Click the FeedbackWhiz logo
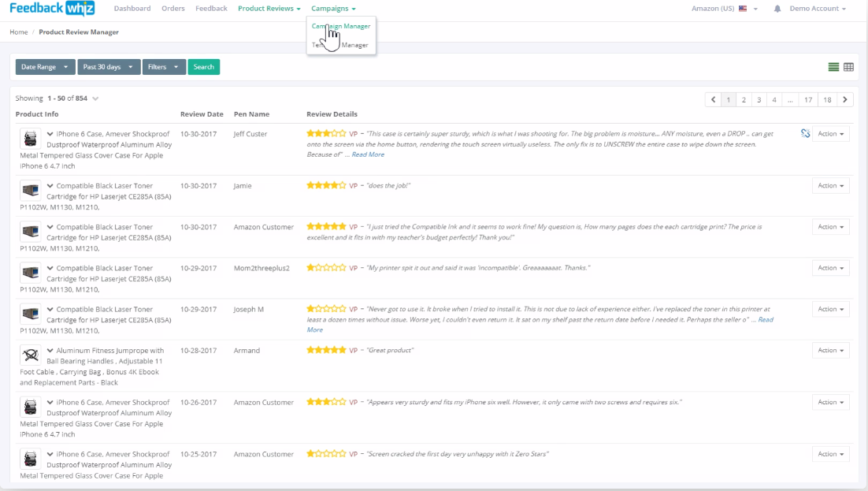 click(52, 9)
